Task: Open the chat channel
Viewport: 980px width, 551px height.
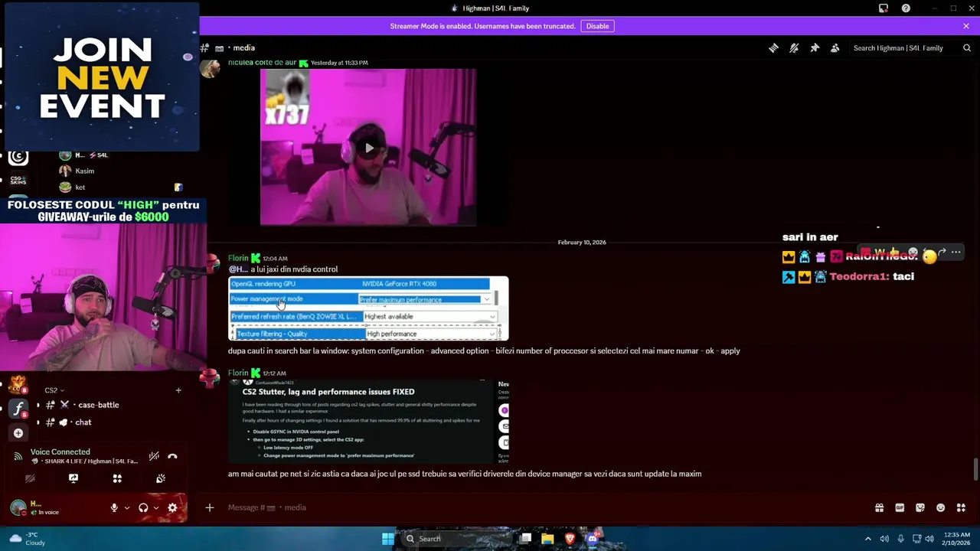Action: (x=83, y=422)
